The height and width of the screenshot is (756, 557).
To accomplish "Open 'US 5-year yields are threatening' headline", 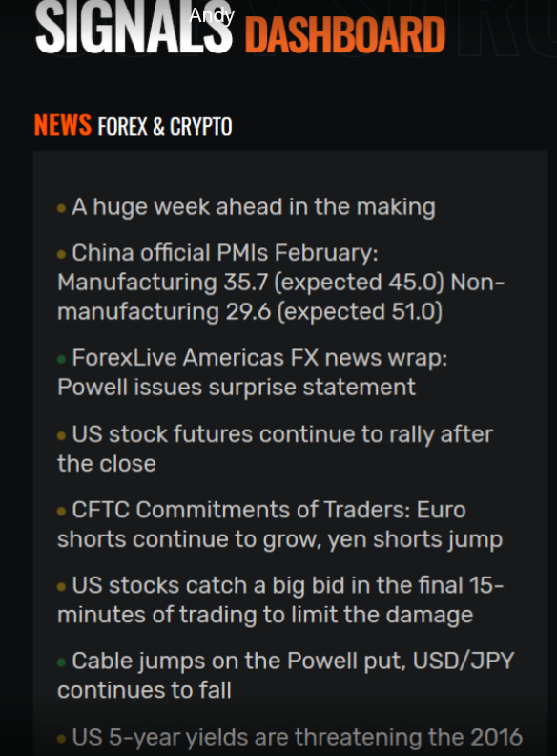I will (297, 737).
